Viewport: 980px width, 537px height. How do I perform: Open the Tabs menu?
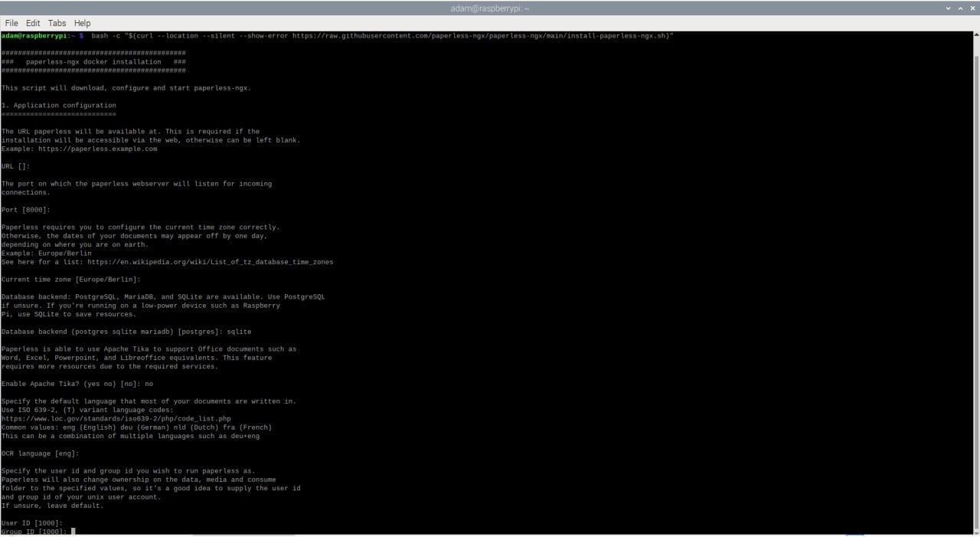[x=57, y=23]
